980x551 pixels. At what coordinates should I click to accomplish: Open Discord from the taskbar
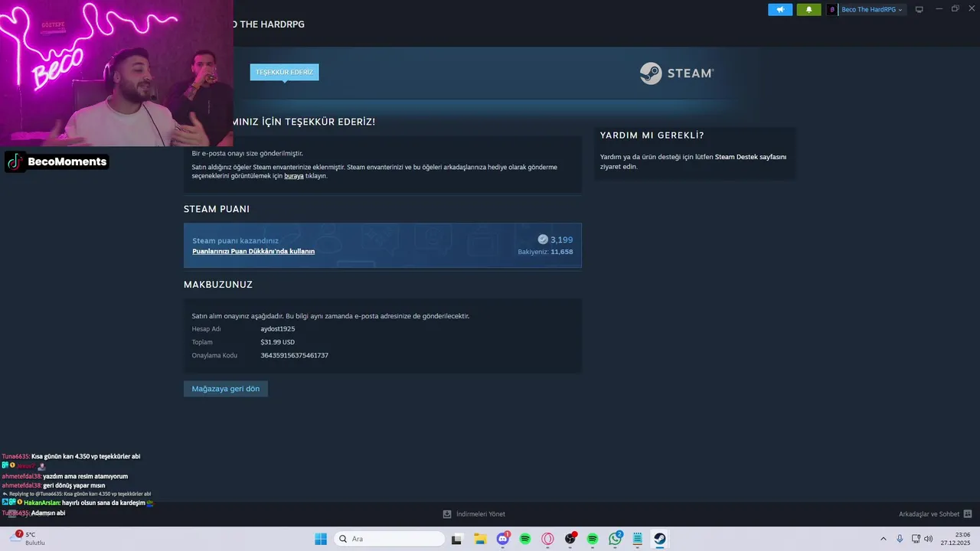(503, 539)
